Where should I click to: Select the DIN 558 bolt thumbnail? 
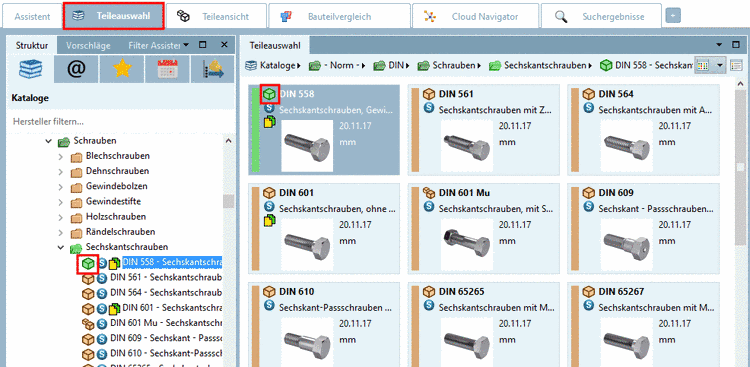[307, 145]
